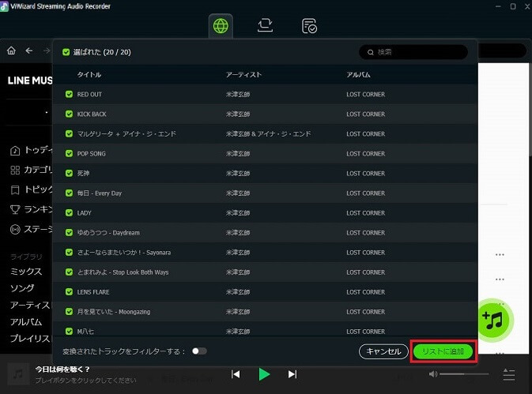Uncheck the RED OUT track
The width and height of the screenshot is (532, 394).
tap(69, 94)
